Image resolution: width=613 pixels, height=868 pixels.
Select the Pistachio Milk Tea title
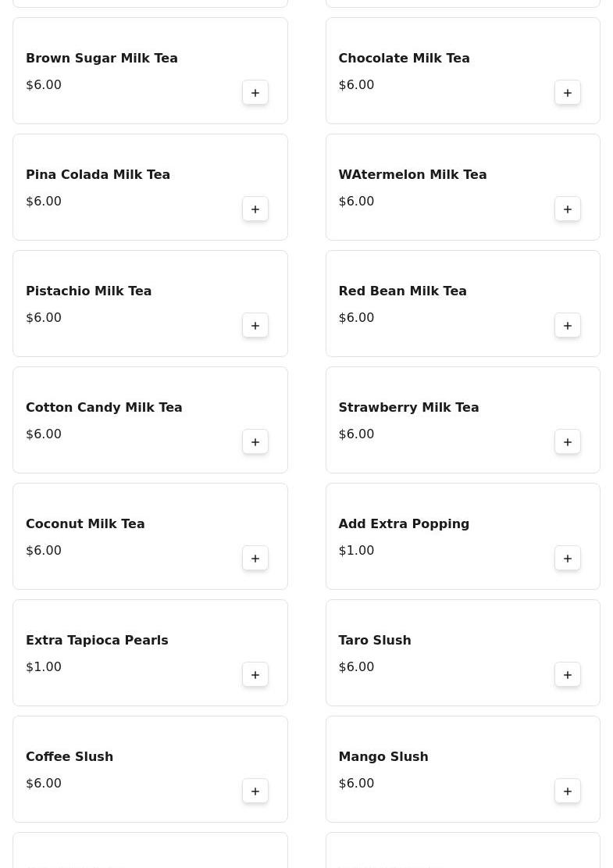point(89,291)
